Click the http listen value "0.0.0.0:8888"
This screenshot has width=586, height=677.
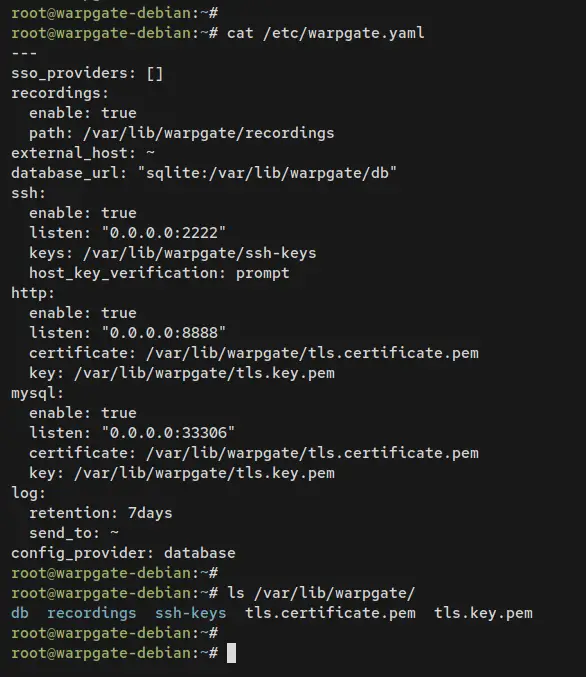(x=163, y=333)
